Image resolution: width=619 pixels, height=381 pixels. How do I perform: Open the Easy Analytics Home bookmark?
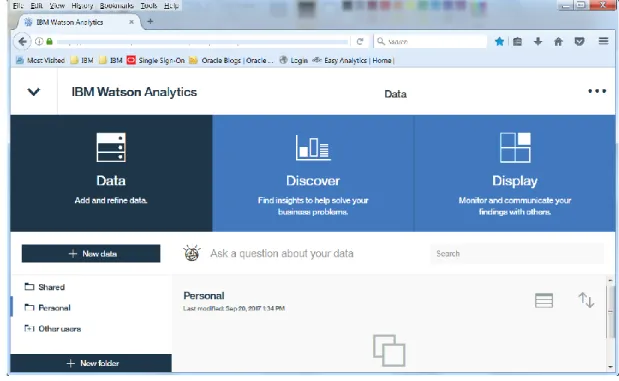pos(353,60)
